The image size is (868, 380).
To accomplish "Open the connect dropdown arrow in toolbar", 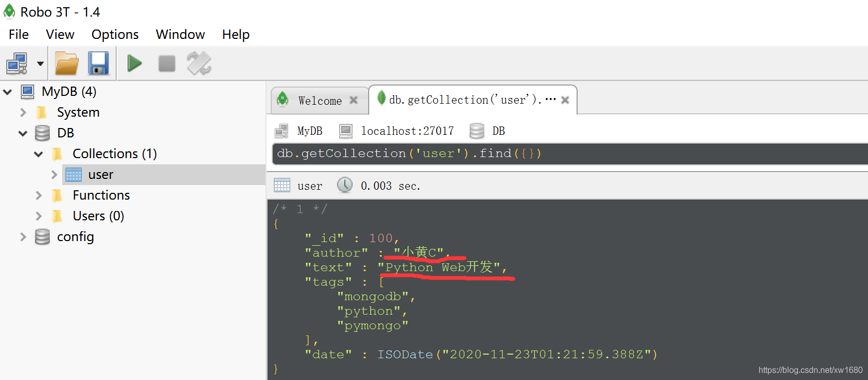I will point(40,64).
